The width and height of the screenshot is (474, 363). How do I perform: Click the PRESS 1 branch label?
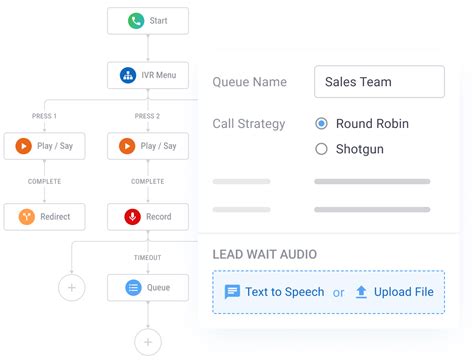click(44, 116)
